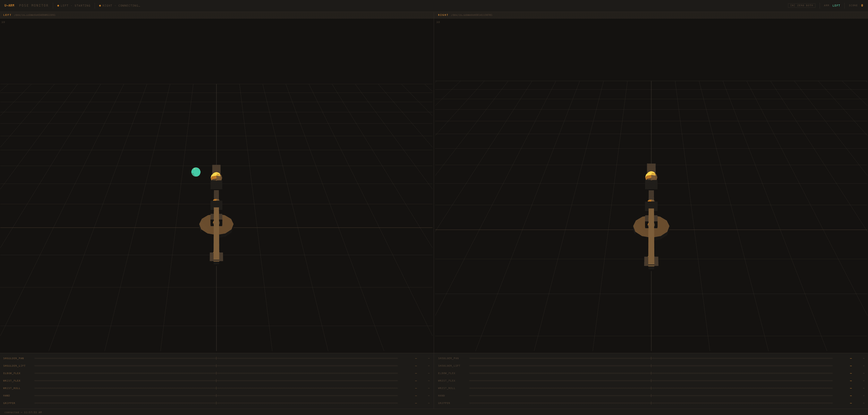Viewport: 868px width, 415px height.
Task: Click left panel HAND slider bar
Action: pyautogui.click(x=216, y=396)
